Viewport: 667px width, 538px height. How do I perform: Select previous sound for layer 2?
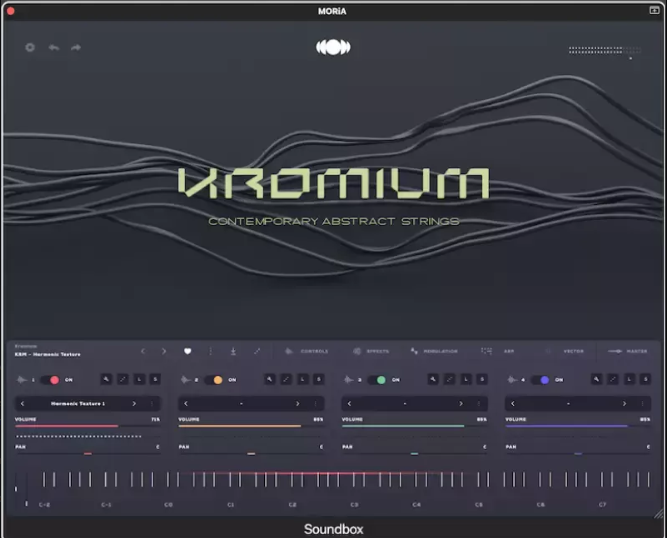pyautogui.click(x=186, y=403)
